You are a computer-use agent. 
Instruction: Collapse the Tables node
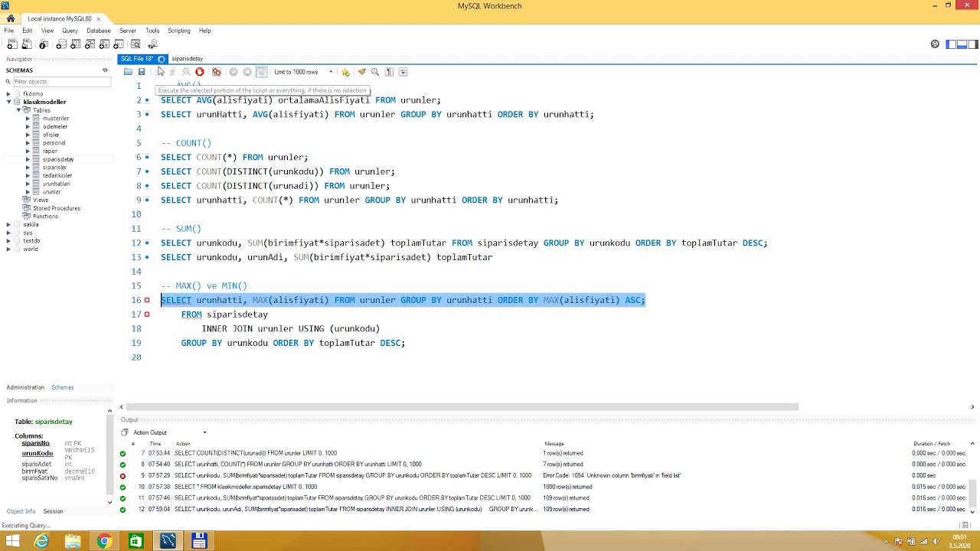[x=18, y=110]
